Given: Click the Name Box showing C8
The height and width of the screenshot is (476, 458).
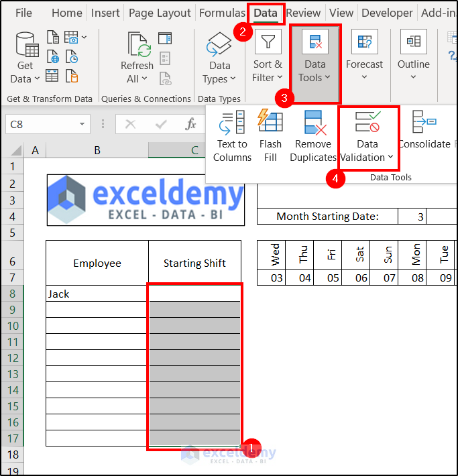Looking at the screenshot, I should [x=48, y=124].
